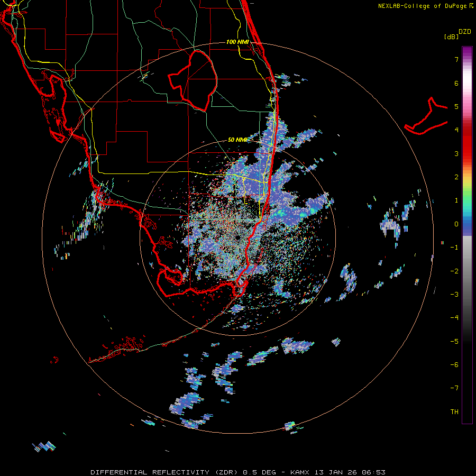476x476 pixels.
Task: Click the 7 value on the color scale
Action: 456,59
